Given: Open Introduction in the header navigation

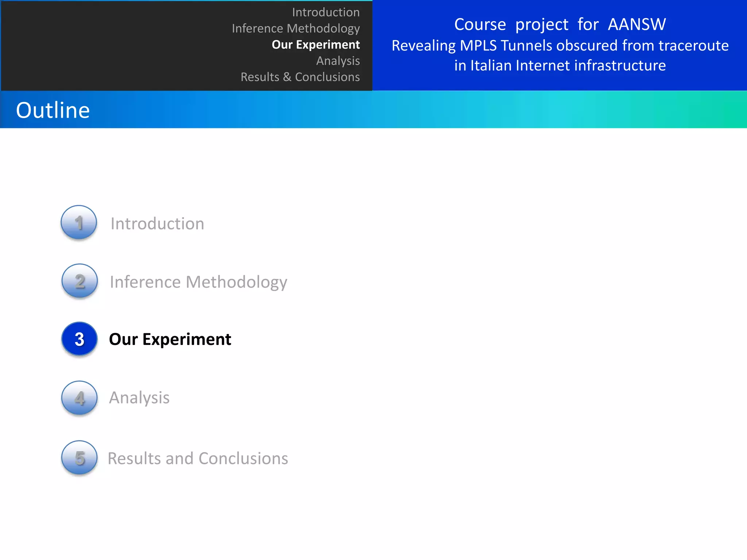Looking at the screenshot, I should coord(326,12).
